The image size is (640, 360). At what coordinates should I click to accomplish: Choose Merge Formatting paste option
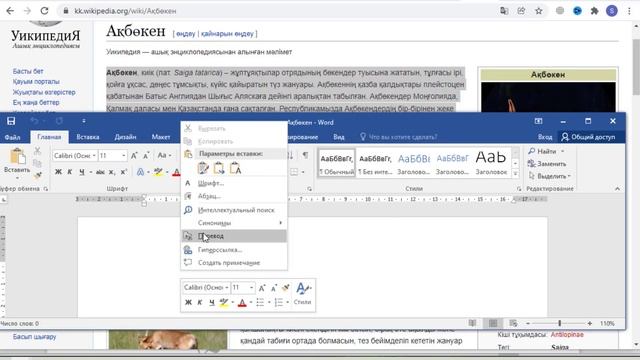coord(219,168)
